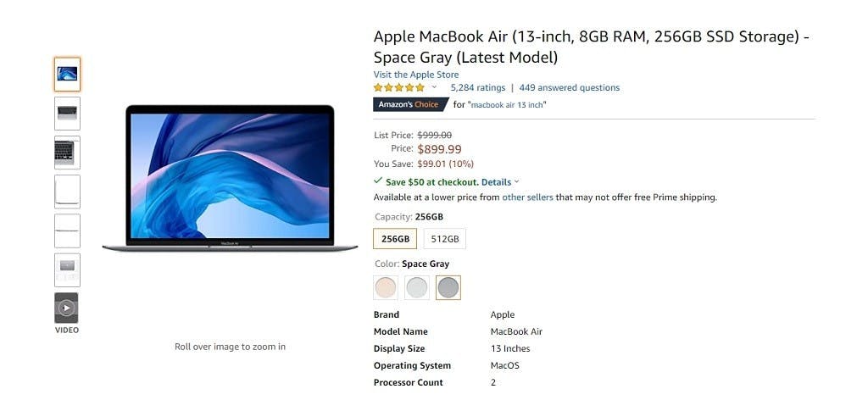
Task: Choose the 512GB capacity option
Action: (x=445, y=239)
